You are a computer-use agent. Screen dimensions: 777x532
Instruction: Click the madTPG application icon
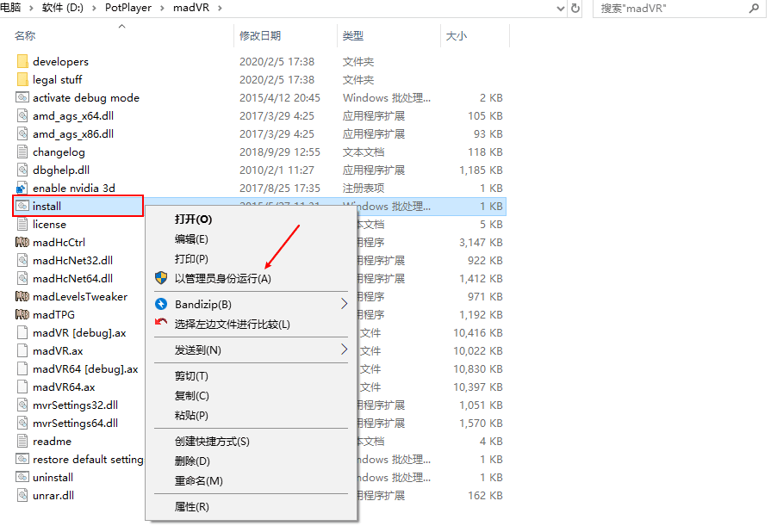coord(22,314)
